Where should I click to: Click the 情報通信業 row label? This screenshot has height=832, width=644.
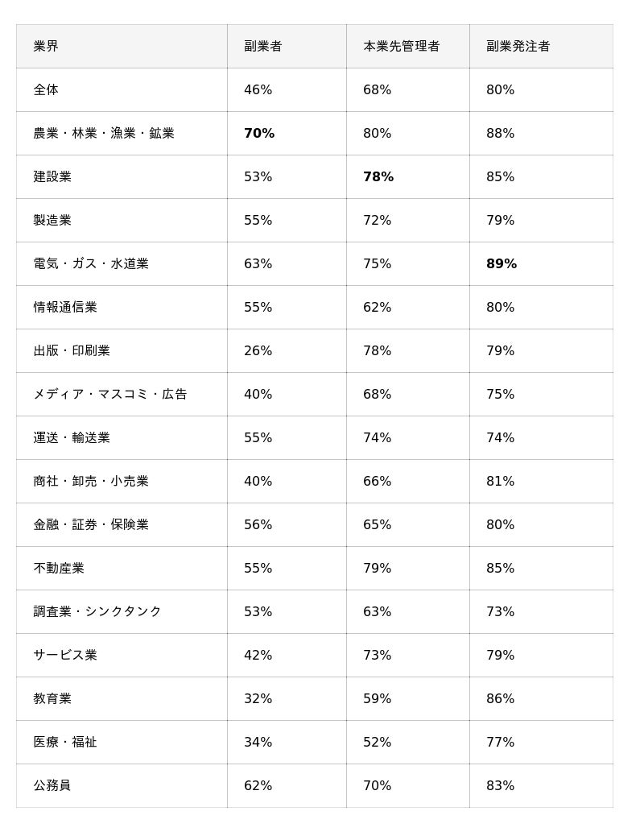click(x=65, y=308)
